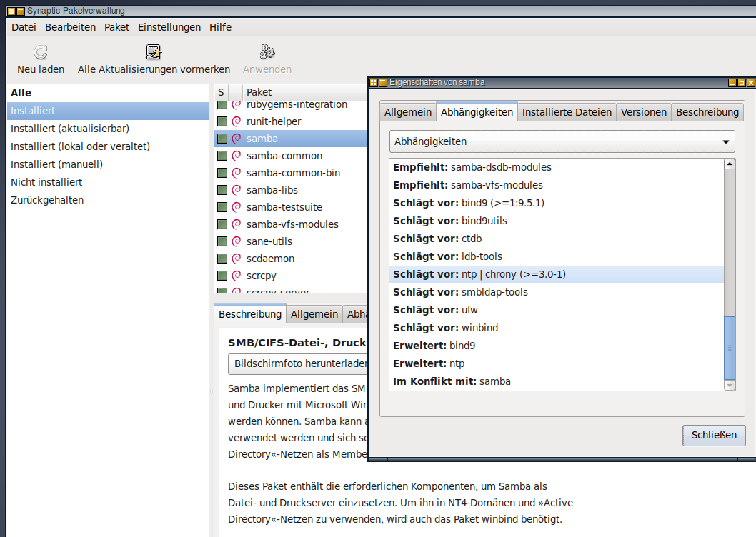Select Installiert (lokal oder veraltet) filter
Viewport: 756px width, 537px height.
click(x=109, y=146)
